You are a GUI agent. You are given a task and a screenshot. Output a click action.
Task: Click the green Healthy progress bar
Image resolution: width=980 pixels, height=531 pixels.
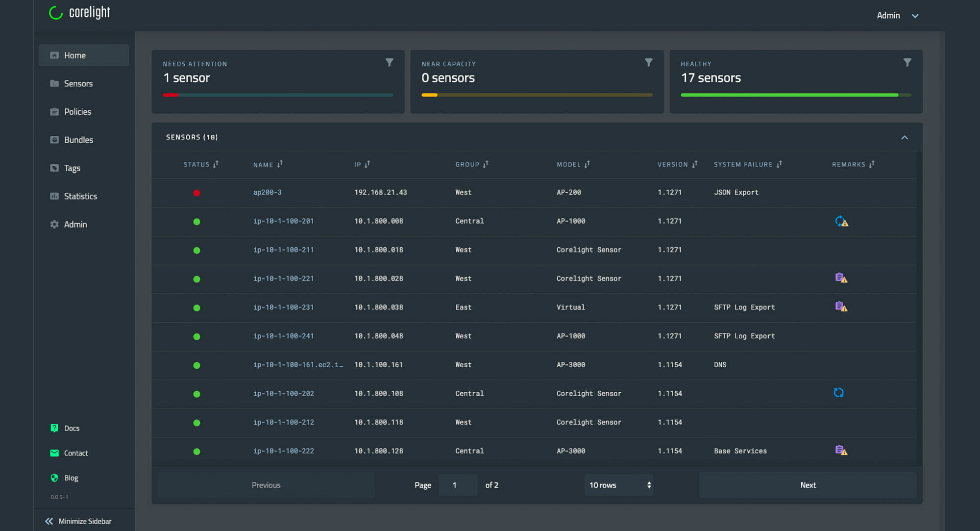789,95
